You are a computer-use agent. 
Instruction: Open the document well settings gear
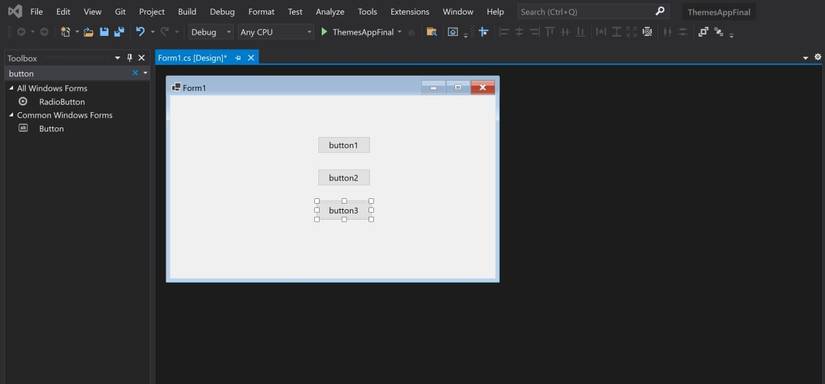(818, 57)
